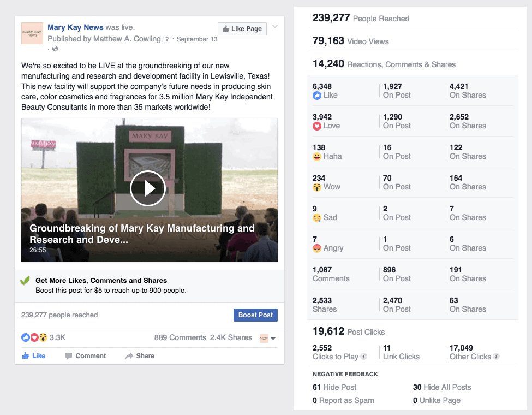This screenshot has height=415, width=532.
Task: Open the 3.3K reactions count
Action: (x=57, y=337)
